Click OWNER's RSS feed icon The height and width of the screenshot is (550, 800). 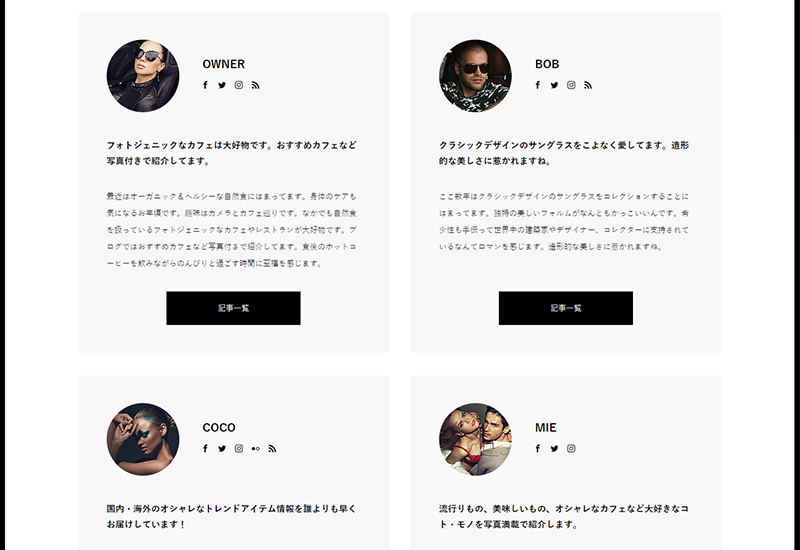(256, 85)
